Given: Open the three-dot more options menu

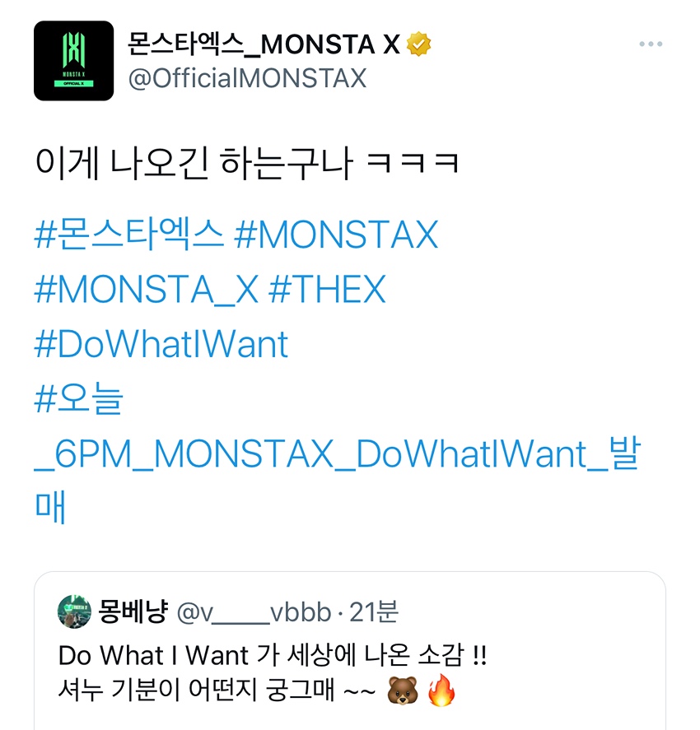Looking at the screenshot, I should pos(651,44).
